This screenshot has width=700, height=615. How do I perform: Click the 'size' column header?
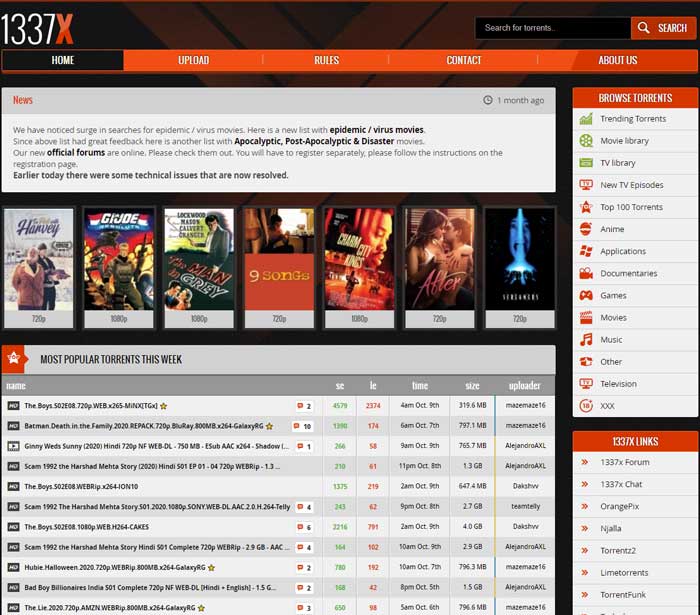472,386
